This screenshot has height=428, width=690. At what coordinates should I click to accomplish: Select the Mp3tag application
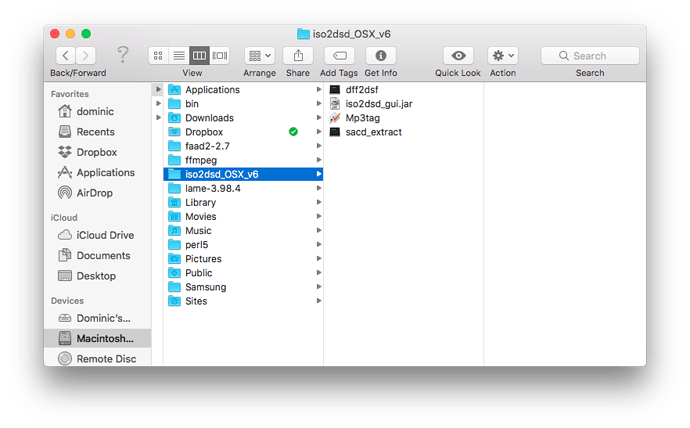(x=404, y=118)
